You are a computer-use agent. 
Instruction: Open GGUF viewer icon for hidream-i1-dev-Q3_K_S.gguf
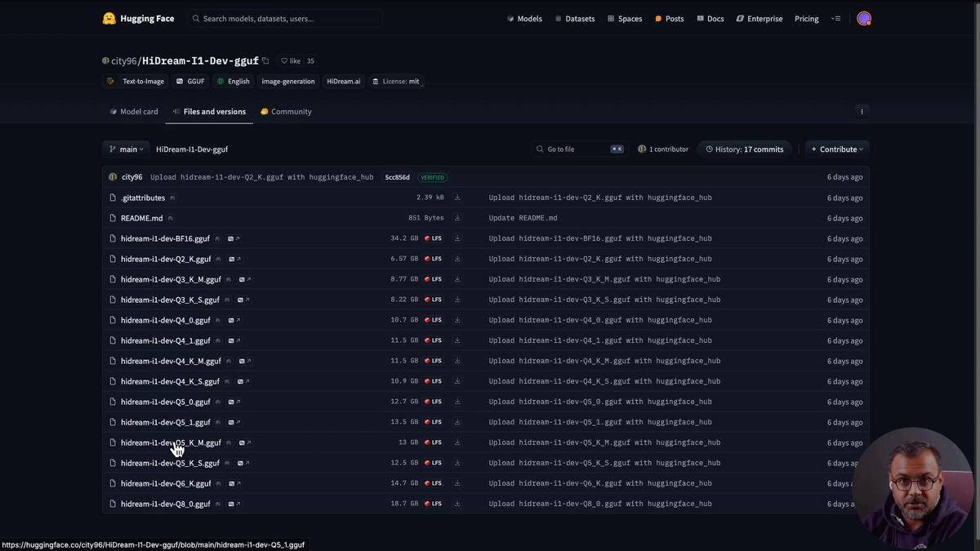pyautogui.click(x=243, y=300)
